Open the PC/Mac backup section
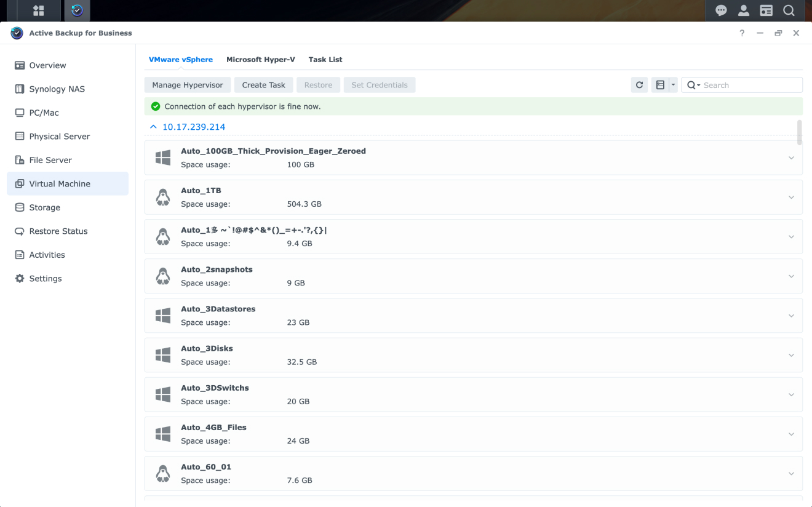 pos(45,113)
